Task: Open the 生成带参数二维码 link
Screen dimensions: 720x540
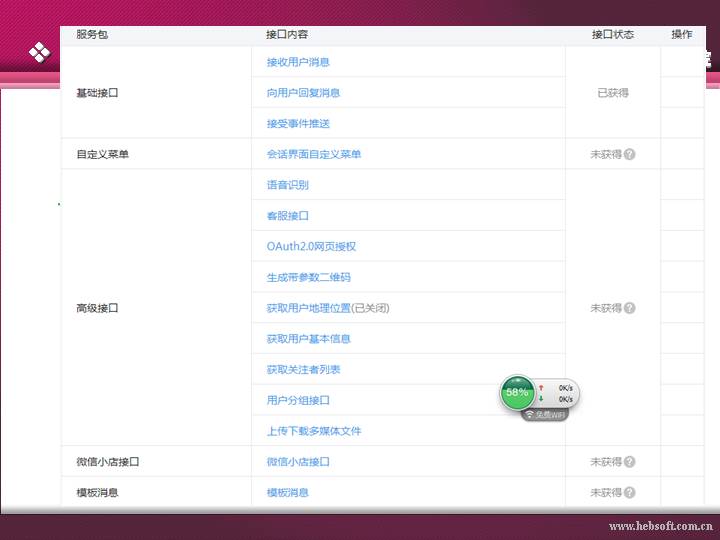Action: [x=308, y=278]
